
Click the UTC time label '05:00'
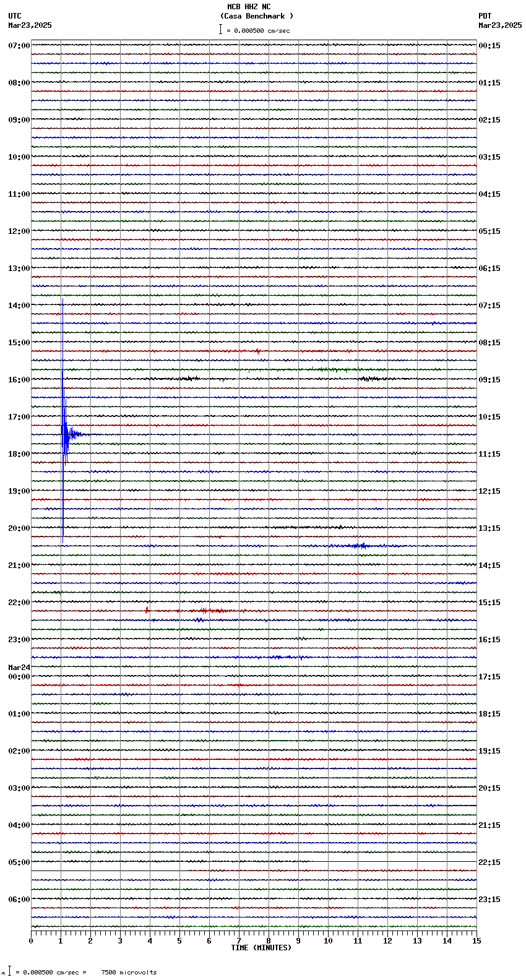click(19, 862)
